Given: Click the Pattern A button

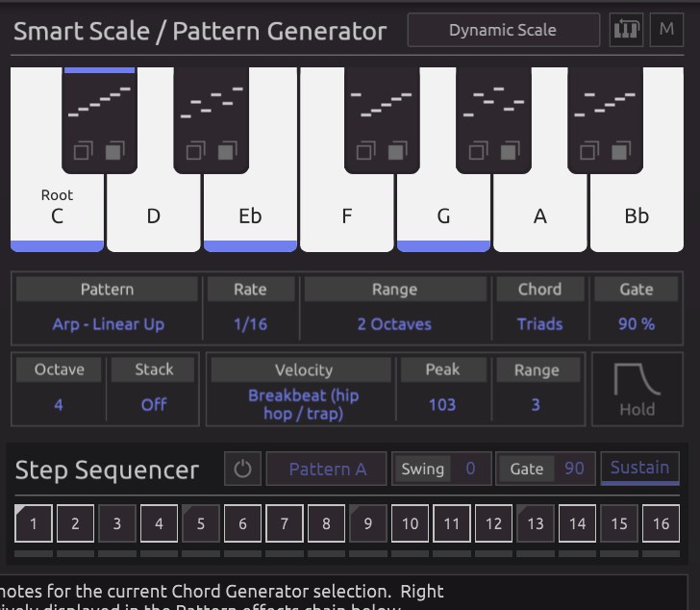Looking at the screenshot, I should [327, 470].
